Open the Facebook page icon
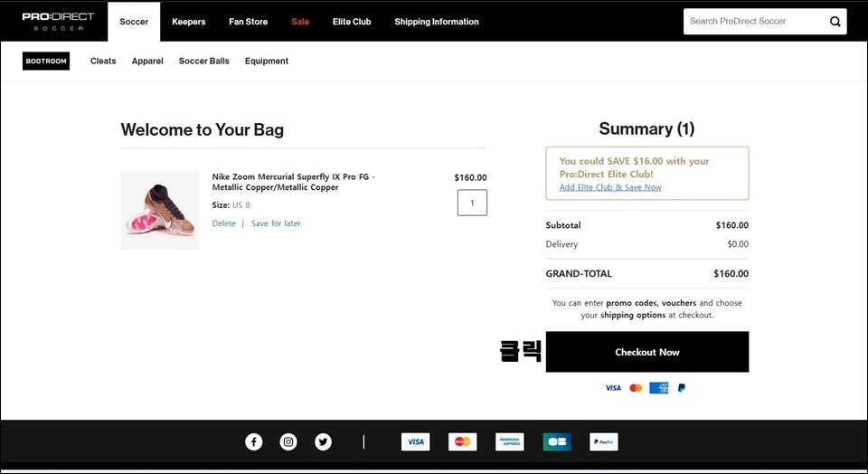Image resolution: width=868 pixels, height=474 pixels. pos(253,441)
